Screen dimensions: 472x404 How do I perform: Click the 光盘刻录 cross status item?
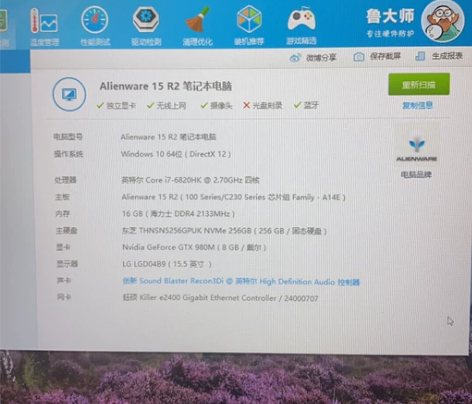click(263, 105)
